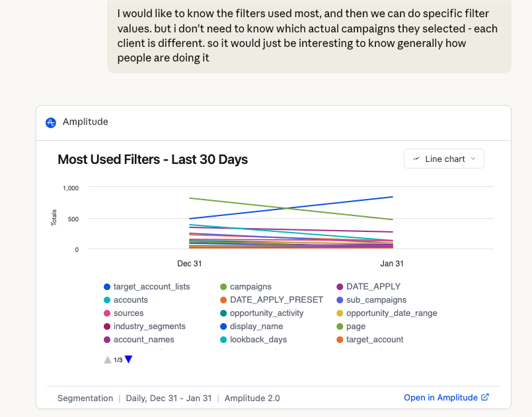Toggle target_account_lists series in legend
532x417 pixels.
pyautogui.click(x=151, y=287)
